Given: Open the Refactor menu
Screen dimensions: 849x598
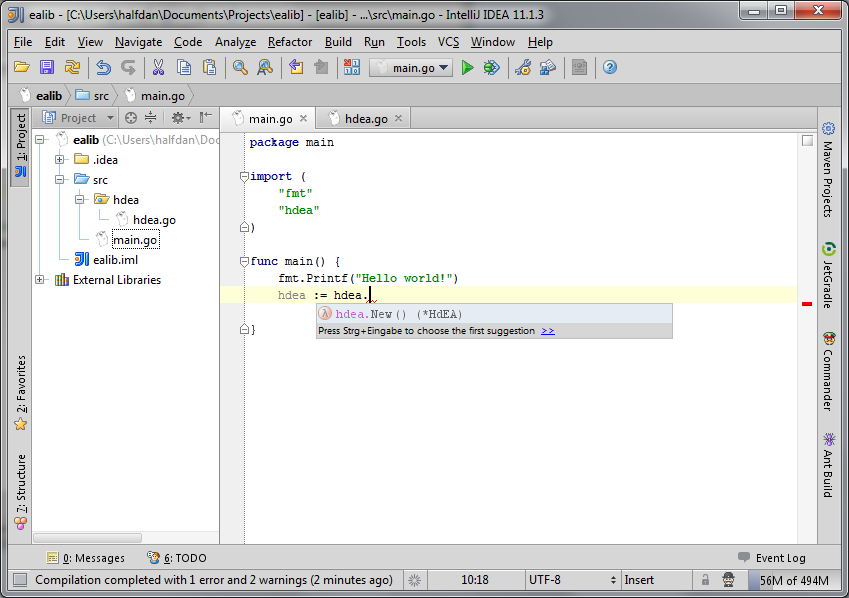Looking at the screenshot, I should coord(290,42).
